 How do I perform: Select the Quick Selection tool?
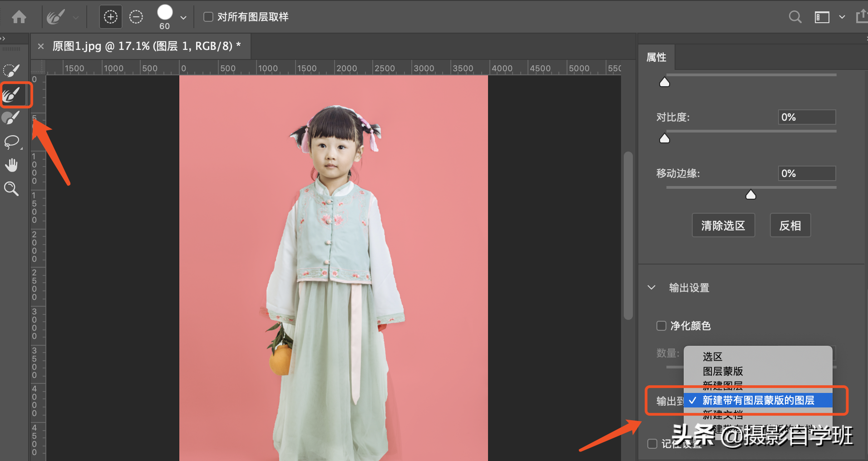coord(11,71)
